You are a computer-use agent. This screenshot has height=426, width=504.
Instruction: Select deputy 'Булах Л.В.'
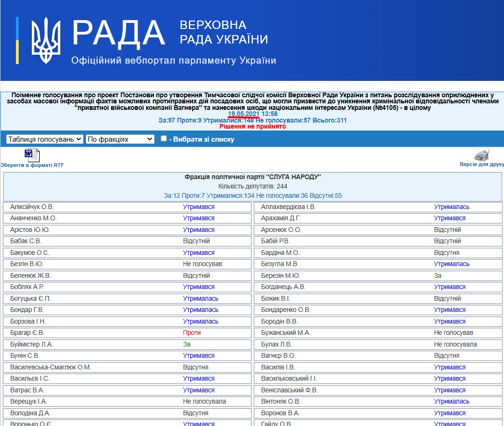coord(276,344)
